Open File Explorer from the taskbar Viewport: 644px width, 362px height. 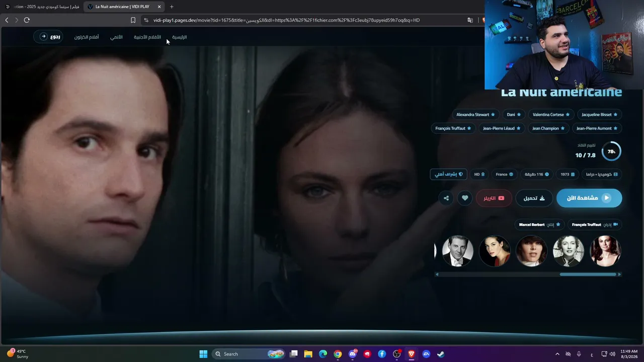[308, 354]
